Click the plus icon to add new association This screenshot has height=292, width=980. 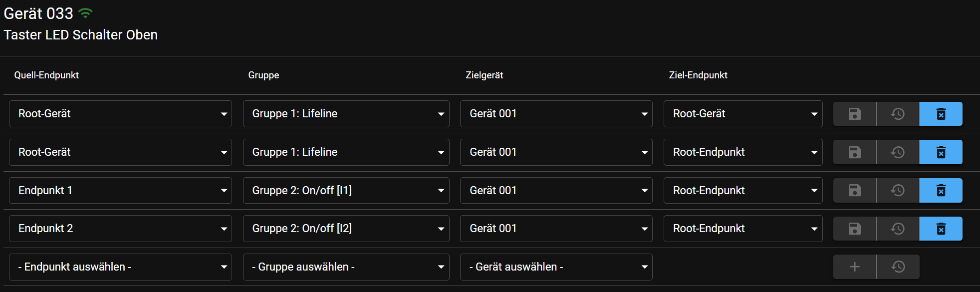pyautogui.click(x=855, y=267)
